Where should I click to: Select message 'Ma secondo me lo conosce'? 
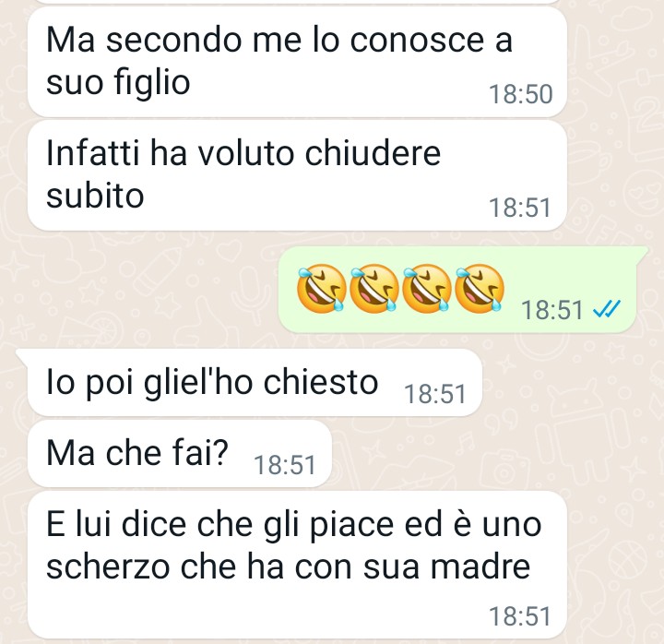pyautogui.click(x=297, y=62)
